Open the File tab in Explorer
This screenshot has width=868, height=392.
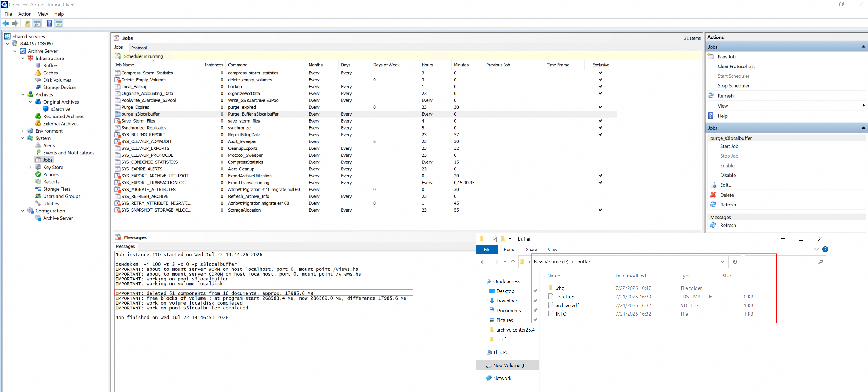pyautogui.click(x=487, y=250)
